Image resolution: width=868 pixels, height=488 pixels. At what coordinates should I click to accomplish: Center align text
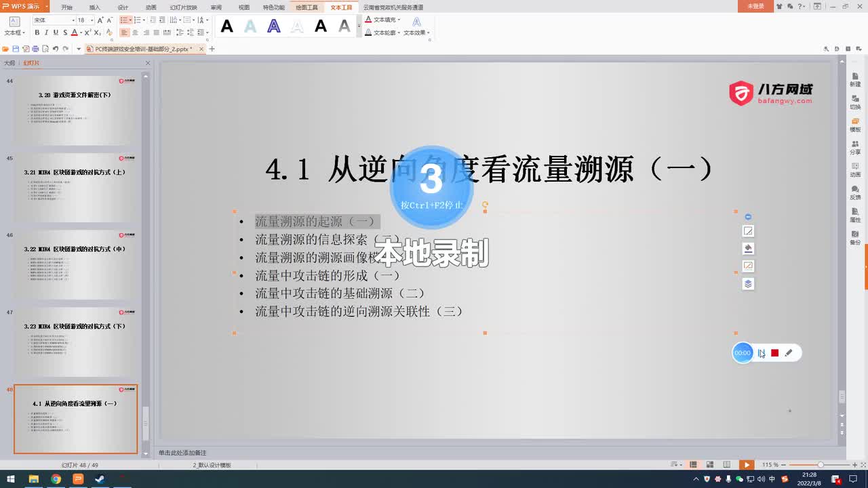coord(135,33)
